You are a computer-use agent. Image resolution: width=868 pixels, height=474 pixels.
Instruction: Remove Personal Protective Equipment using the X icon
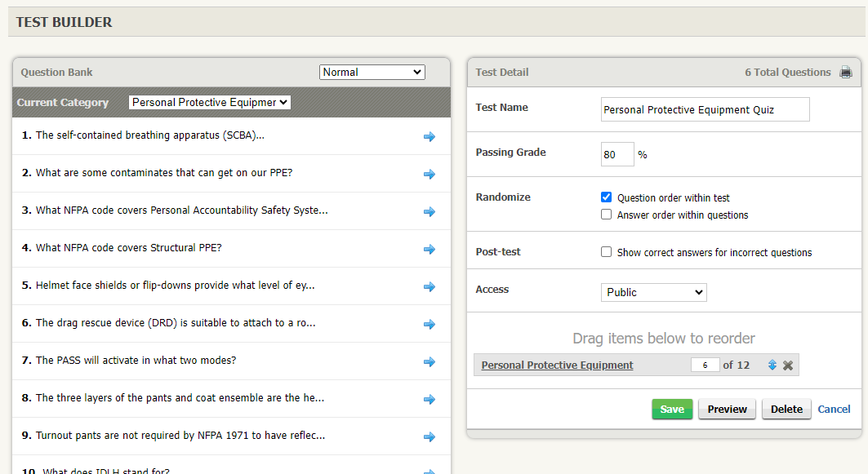(787, 365)
